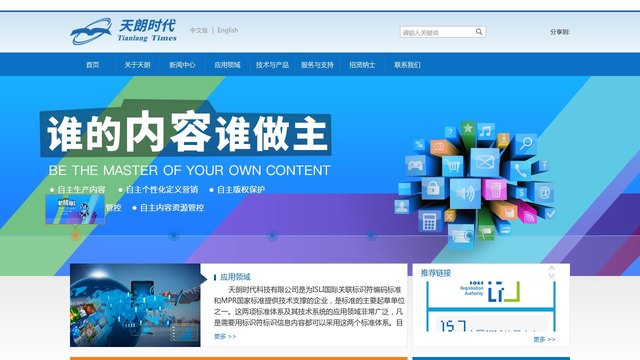
Task: Click the banner slide preview thumbnail
Action: (75, 209)
